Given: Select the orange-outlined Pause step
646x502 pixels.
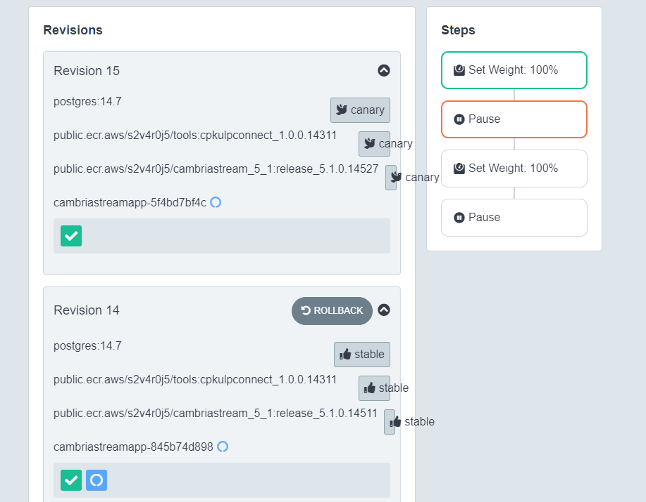Looking at the screenshot, I should click(514, 119).
